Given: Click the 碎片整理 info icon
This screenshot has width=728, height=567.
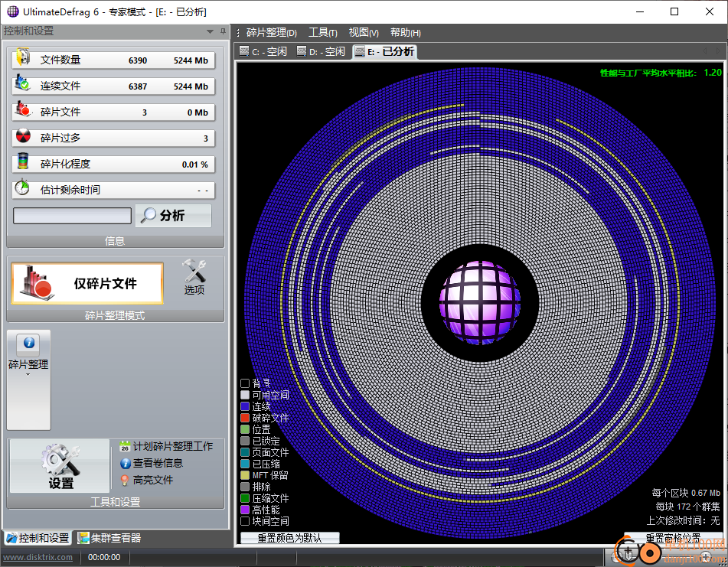Looking at the screenshot, I should pos(29,343).
